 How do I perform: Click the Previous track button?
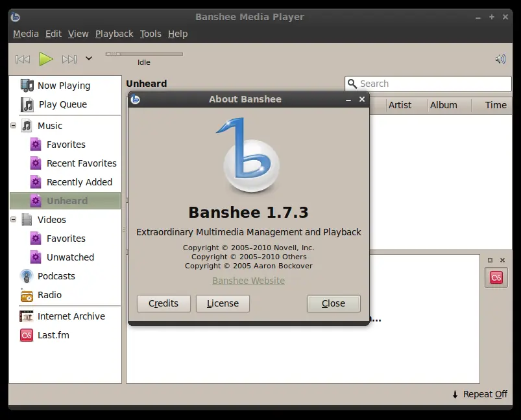click(x=23, y=59)
